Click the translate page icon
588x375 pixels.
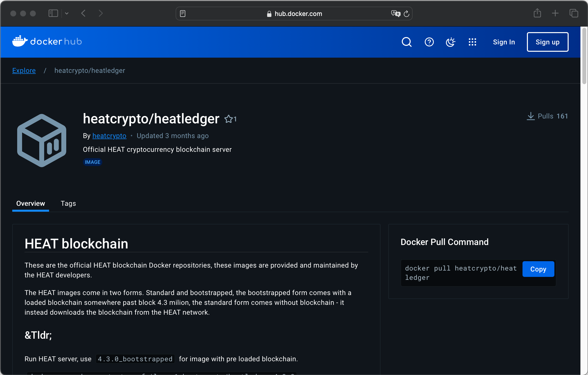click(x=395, y=13)
